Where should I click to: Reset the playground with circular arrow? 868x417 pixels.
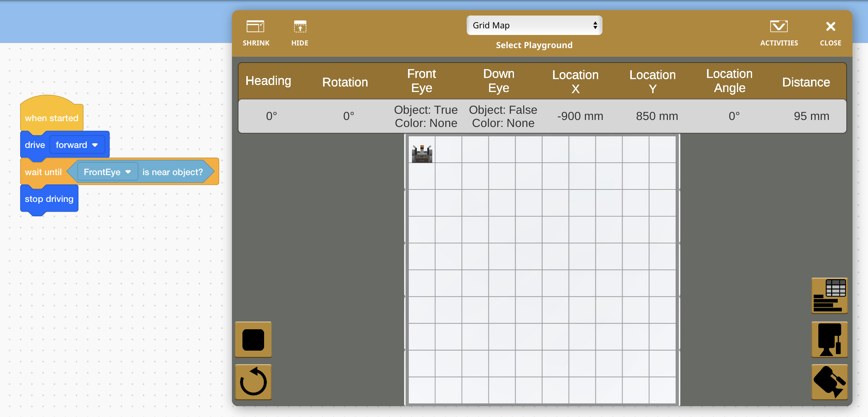[x=253, y=382]
